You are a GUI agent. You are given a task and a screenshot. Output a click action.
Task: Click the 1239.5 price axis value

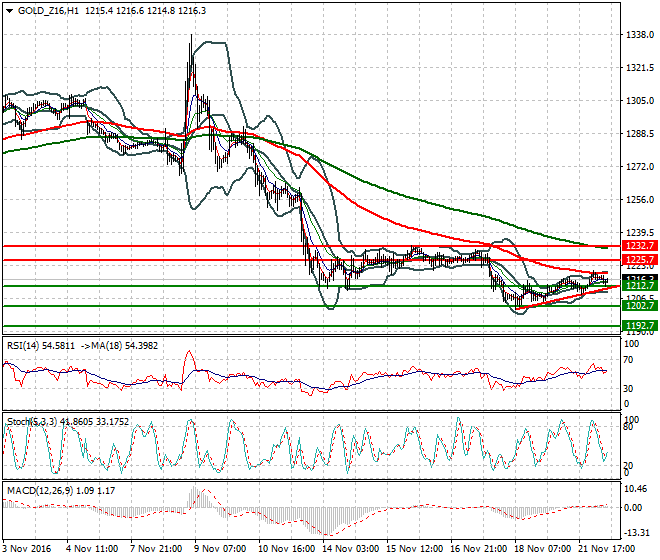click(640, 232)
